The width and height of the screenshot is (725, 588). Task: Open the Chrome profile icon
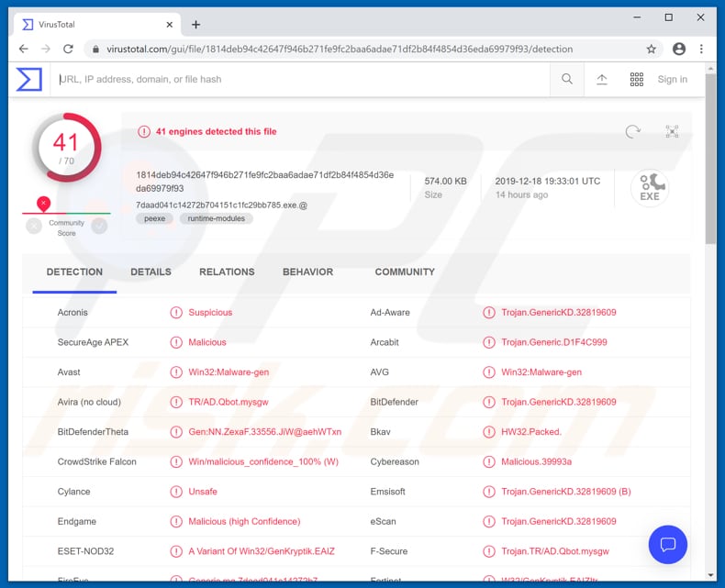pyautogui.click(x=679, y=49)
